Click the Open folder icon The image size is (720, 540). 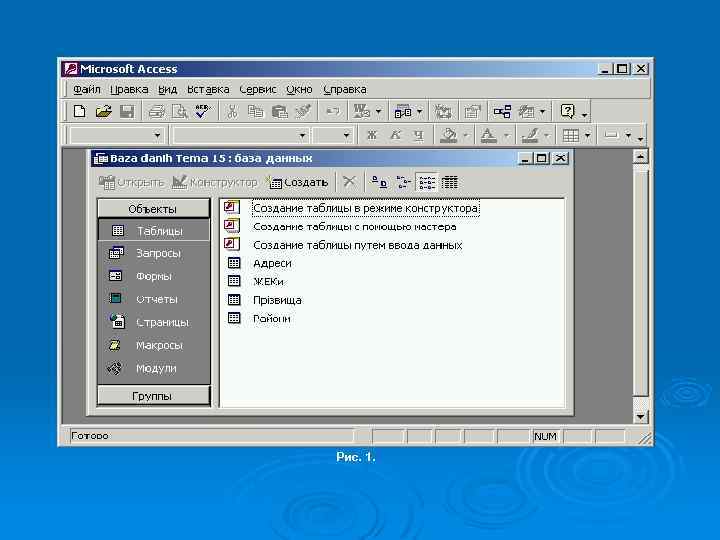pos(104,111)
